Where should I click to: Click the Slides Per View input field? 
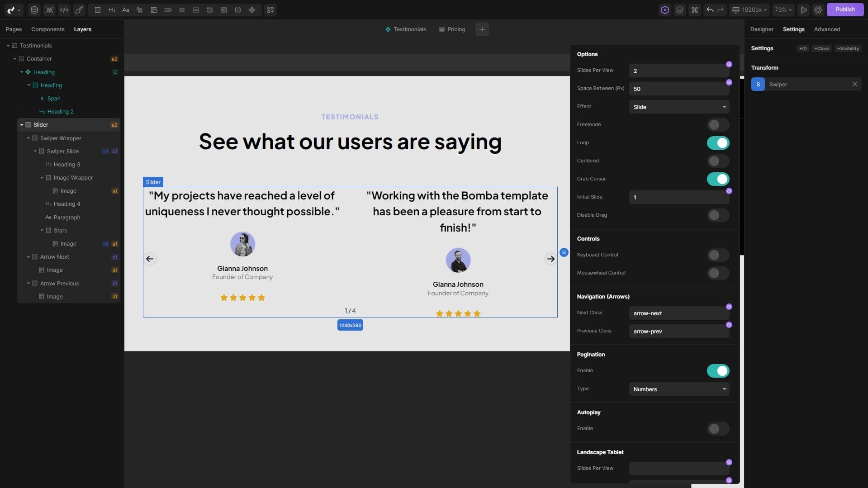click(x=678, y=71)
